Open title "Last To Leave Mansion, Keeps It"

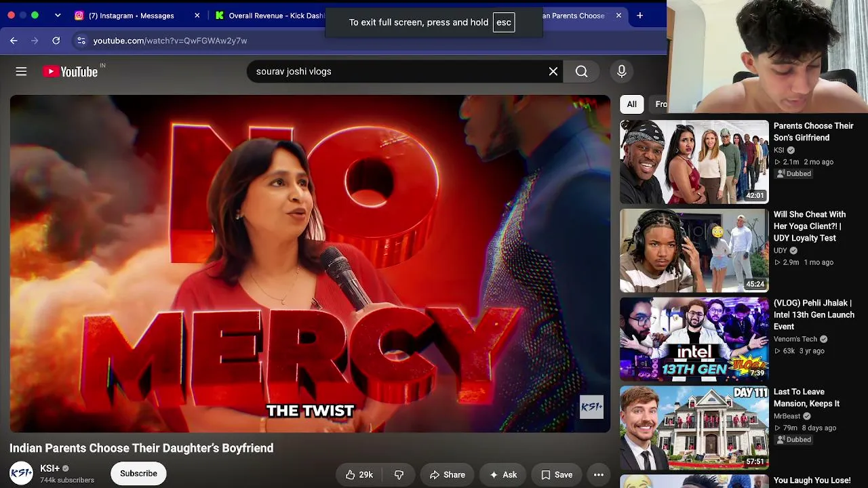(x=807, y=397)
